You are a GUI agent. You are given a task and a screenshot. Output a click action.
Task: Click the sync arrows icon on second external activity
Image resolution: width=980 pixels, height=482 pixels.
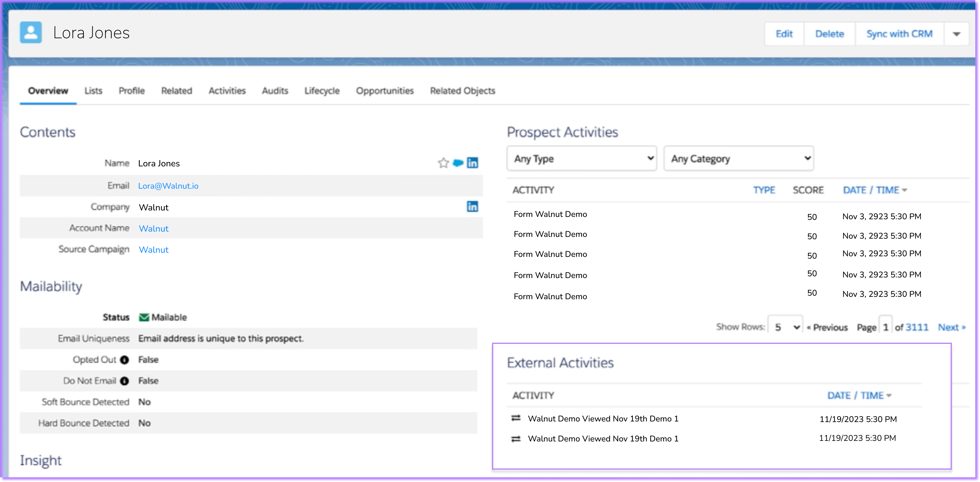point(516,439)
